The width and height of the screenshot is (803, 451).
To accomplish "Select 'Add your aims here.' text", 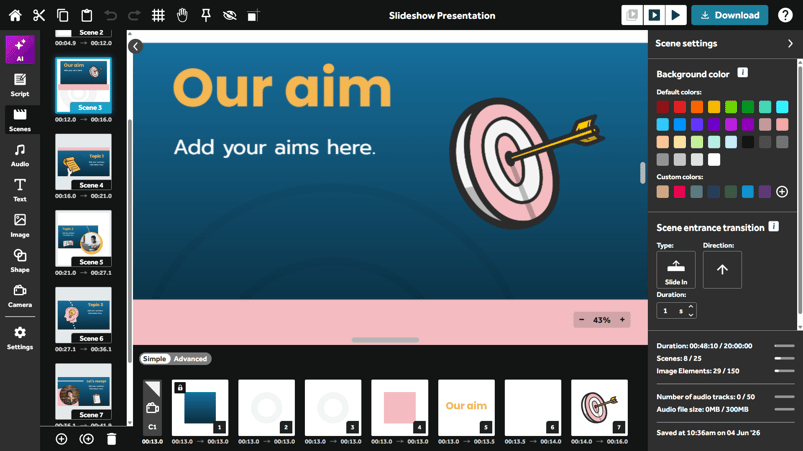I will [x=274, y=148].
